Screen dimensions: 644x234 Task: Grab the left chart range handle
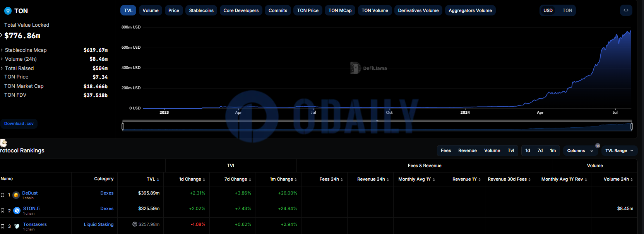click(123, 126)
